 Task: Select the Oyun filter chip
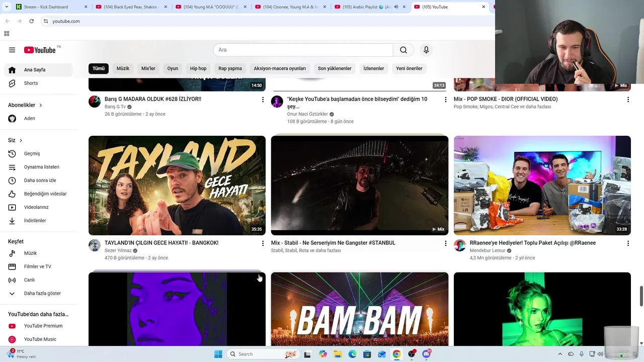point(173,68)
